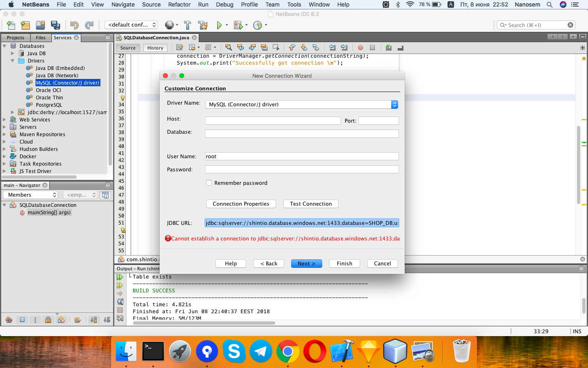Click the red Start Macro Recording icon
This screenshot has width=588, height=368.
(361, 47)
